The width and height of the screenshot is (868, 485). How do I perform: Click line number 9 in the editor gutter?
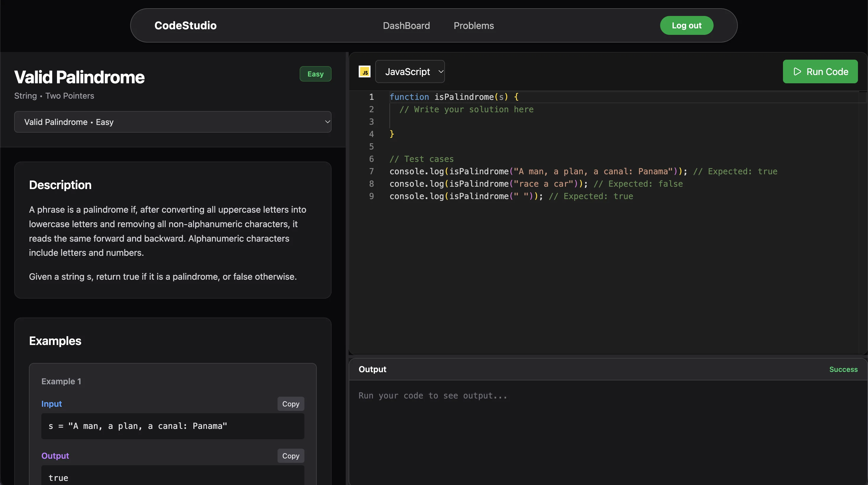[371, 196]
